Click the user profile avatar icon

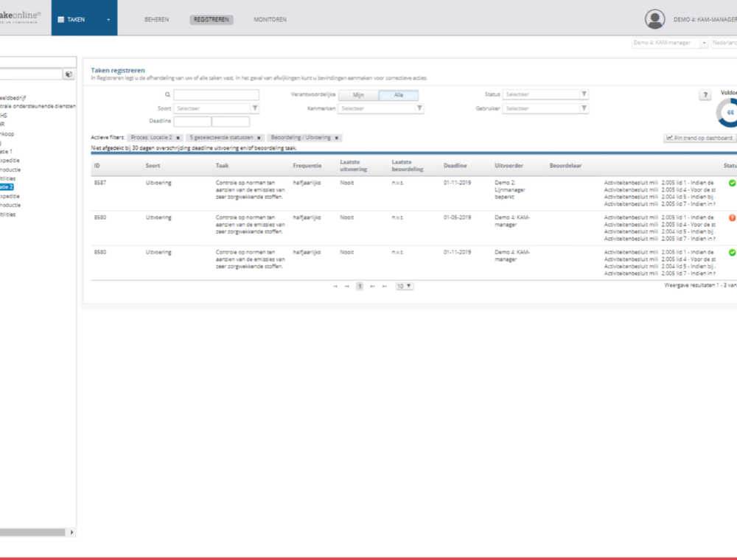[x=654, y=19]
